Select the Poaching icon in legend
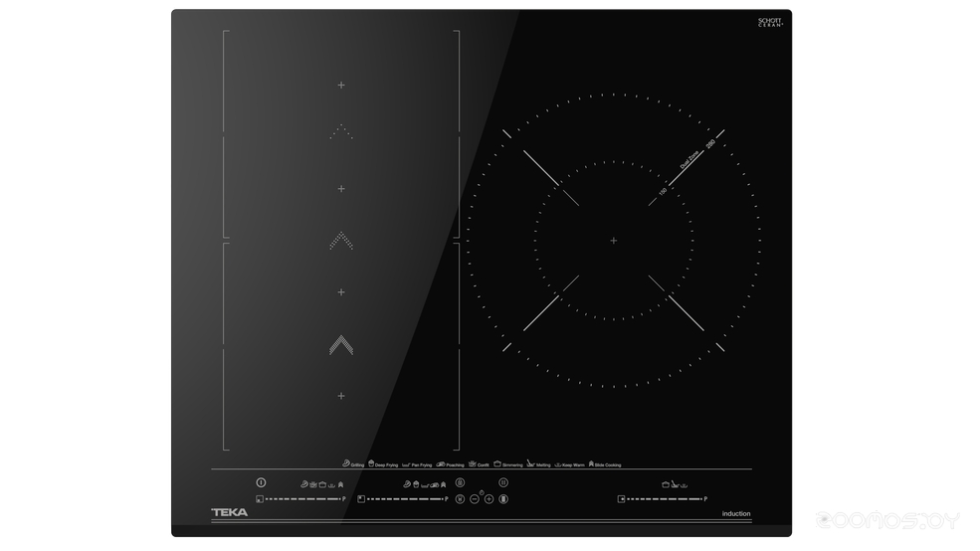Image resolution: width=980 pixels, height=551 pixels. pos(440,463)
